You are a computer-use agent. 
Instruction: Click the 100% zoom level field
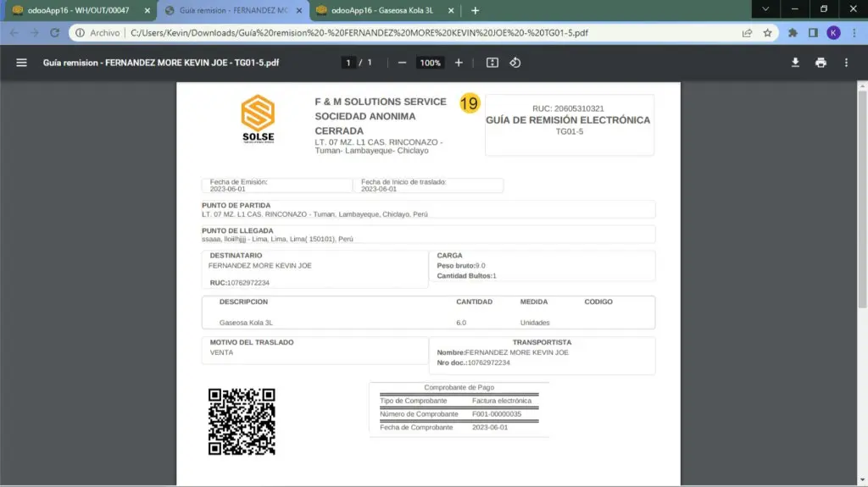click(x=431, y=63)
